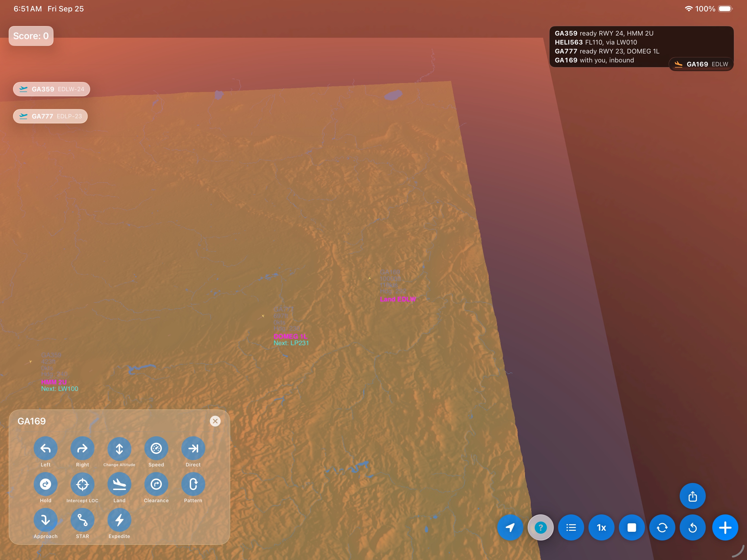Tap the Expedite command
747x560 pixels.
pos(119,520)
